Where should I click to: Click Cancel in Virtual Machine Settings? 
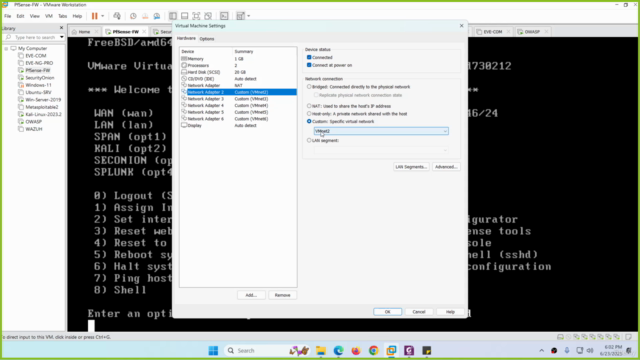pyautogui.click(x=419, y=311)
